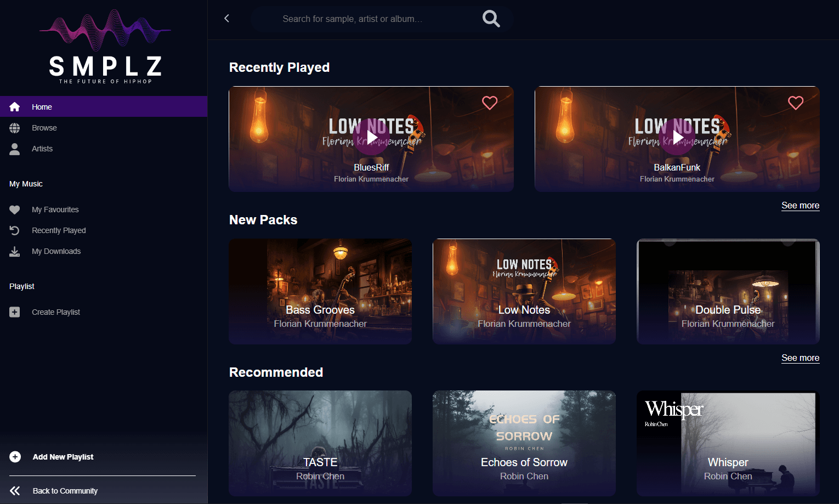Click the Recently Played history icon

click(x=15, y=230)
